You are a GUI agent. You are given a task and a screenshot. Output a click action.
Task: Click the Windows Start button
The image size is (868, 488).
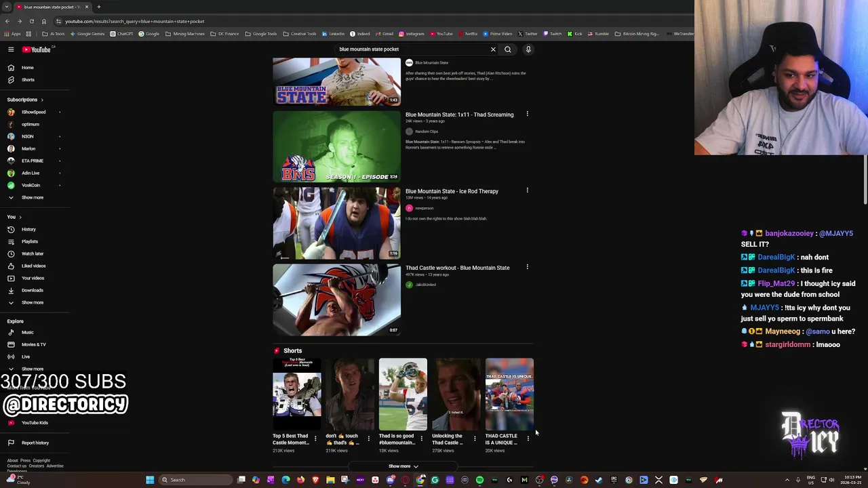[150, 480]
